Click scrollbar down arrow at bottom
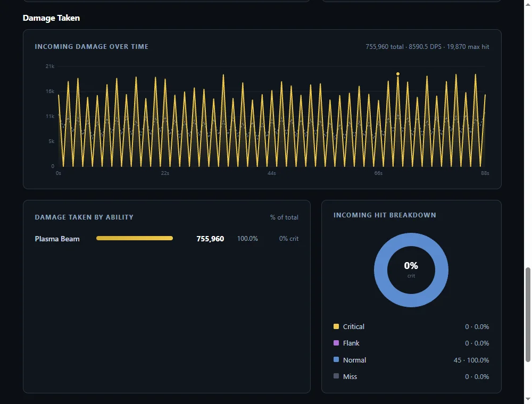Screen dimensions: 532x404 coord(528,399)
